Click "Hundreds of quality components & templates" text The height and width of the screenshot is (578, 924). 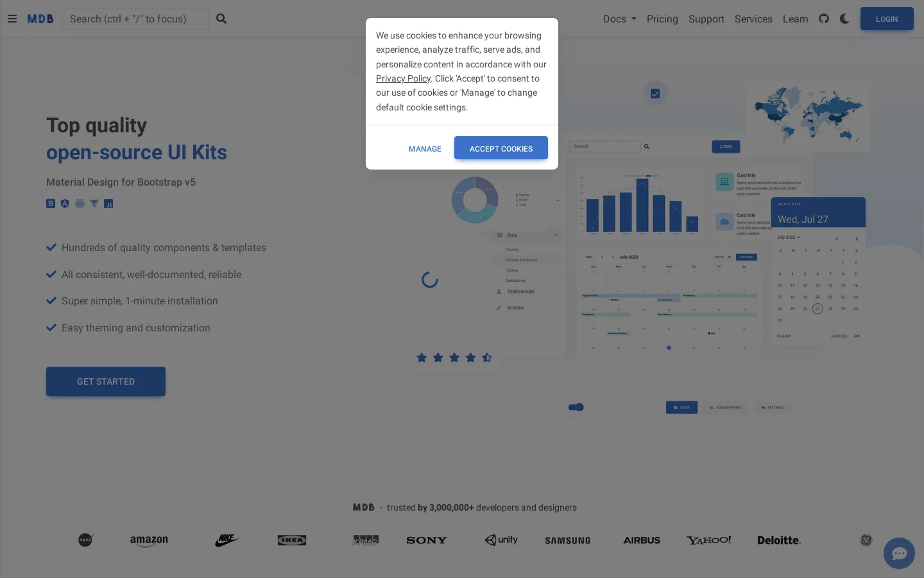pyautogui.click(x=164, y=248)
